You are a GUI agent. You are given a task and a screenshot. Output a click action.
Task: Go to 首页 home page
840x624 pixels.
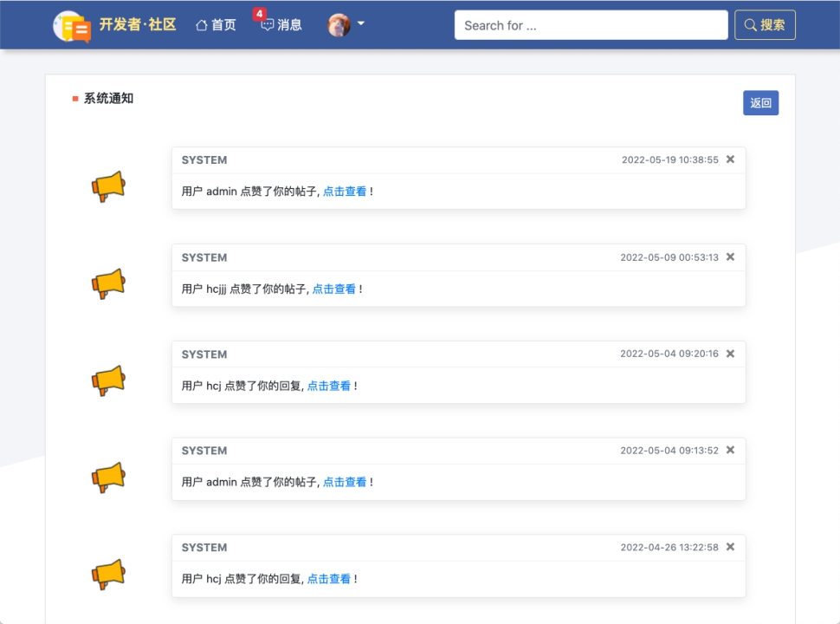tap(216, 25)
